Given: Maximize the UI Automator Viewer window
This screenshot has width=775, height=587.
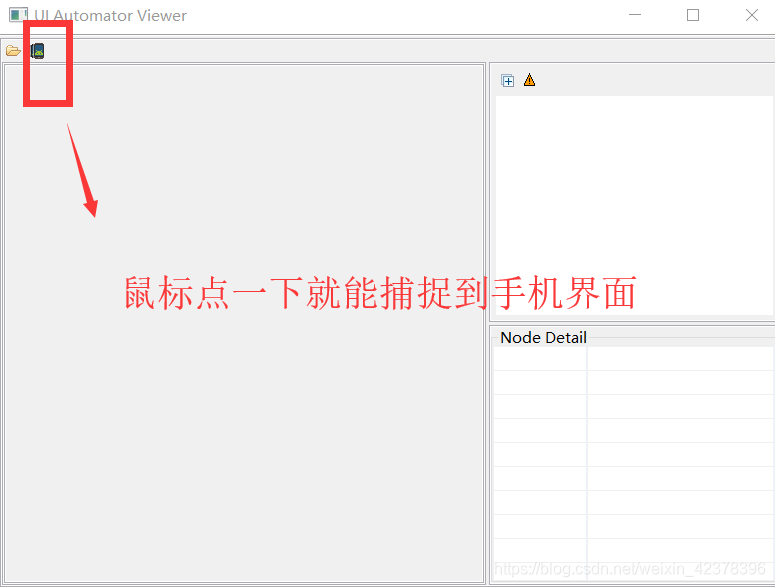Looking at the screenshot, I should coord(693,15).
